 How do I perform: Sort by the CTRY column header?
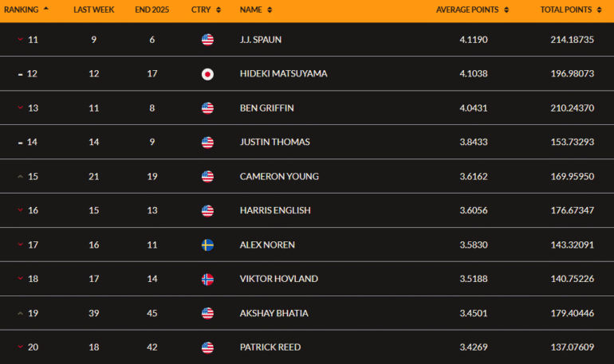[204, 10]
